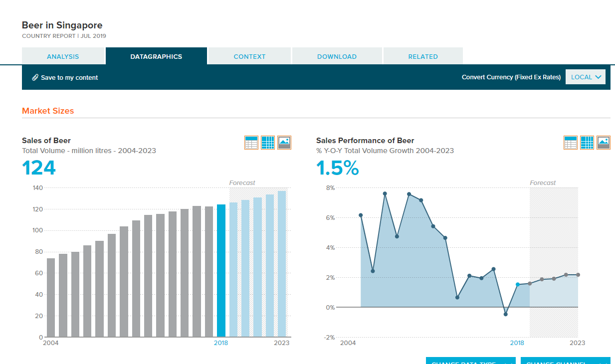615x364 pixels.
Task: Select the highlighted 2018 bar in the bar chart
Action: click(x=221, y=270)
